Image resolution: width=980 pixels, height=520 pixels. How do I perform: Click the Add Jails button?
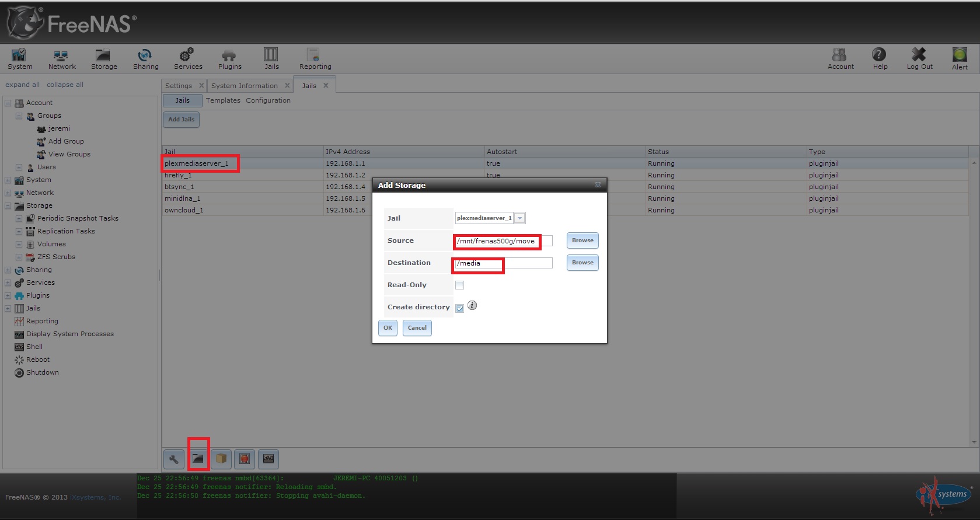(x=182, y=120)
